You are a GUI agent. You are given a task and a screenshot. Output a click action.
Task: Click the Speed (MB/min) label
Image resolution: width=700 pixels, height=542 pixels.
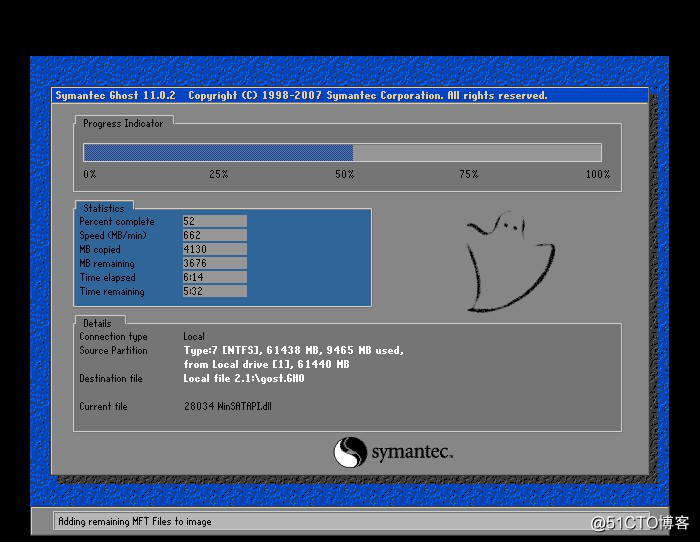tap(113, 235)
